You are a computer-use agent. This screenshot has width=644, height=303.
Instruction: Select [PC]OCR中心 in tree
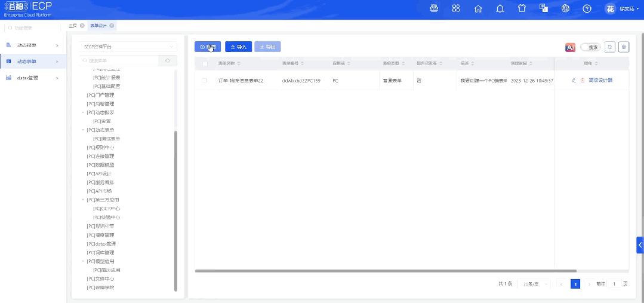[107, 209]
